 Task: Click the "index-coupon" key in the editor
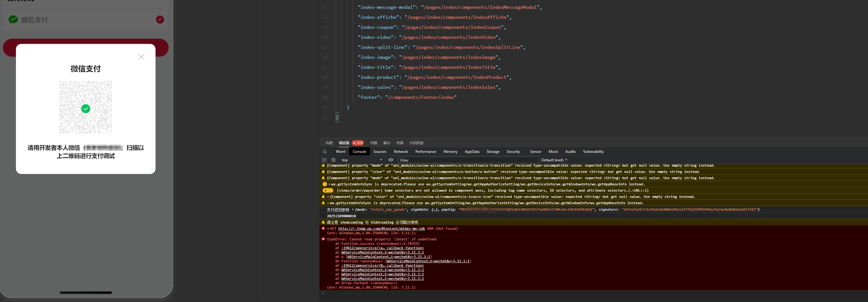point(377,27)
